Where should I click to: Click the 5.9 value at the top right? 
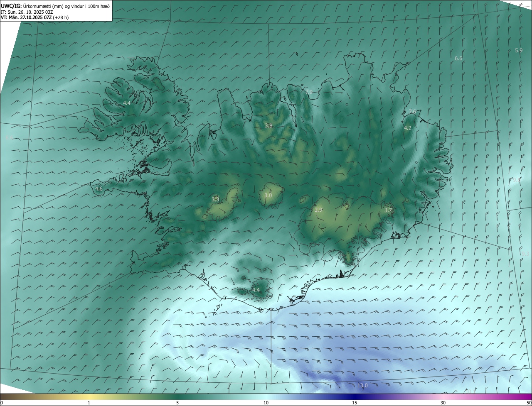click(x=519, y=50)
